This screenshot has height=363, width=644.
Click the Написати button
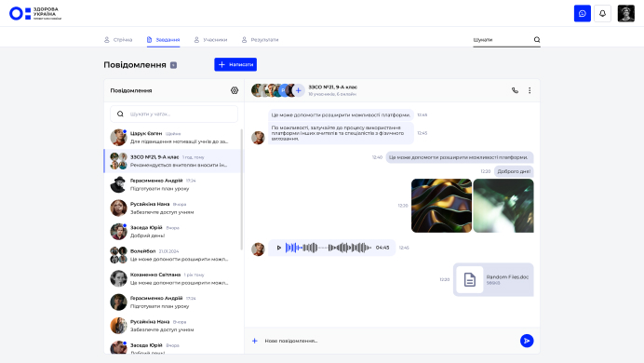point(235,64)
